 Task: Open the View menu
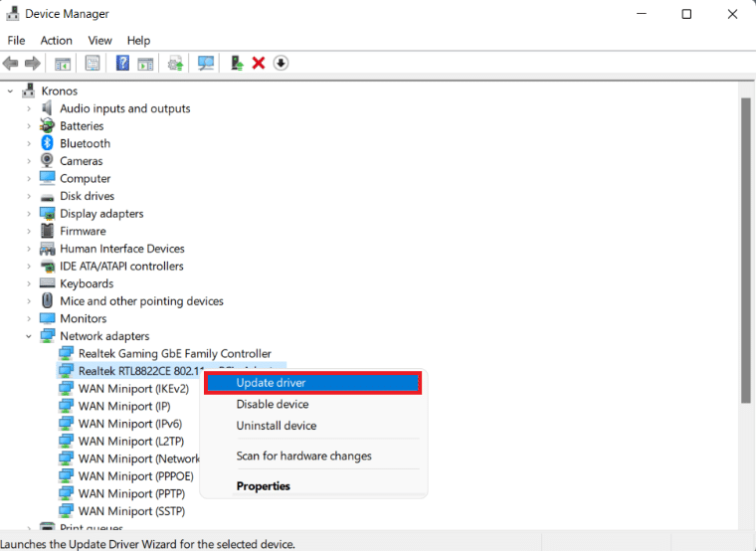click(99, 40)
